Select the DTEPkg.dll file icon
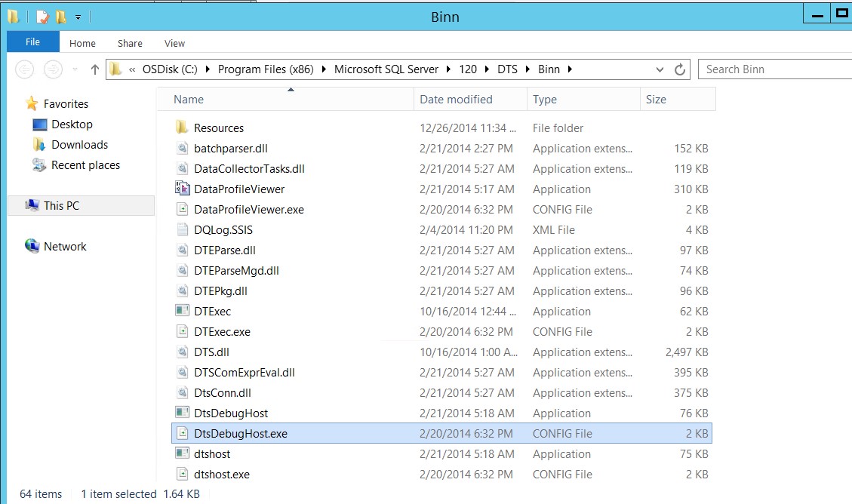 183,290
